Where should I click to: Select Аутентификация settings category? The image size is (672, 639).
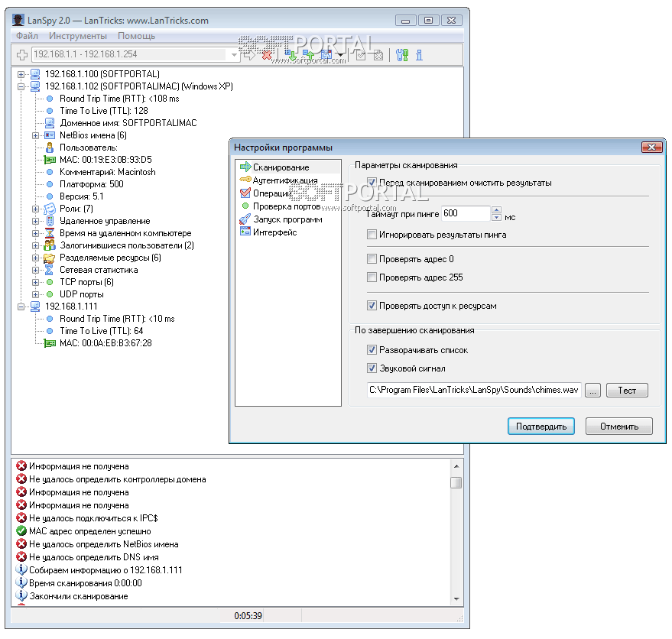tap(285, 180)
